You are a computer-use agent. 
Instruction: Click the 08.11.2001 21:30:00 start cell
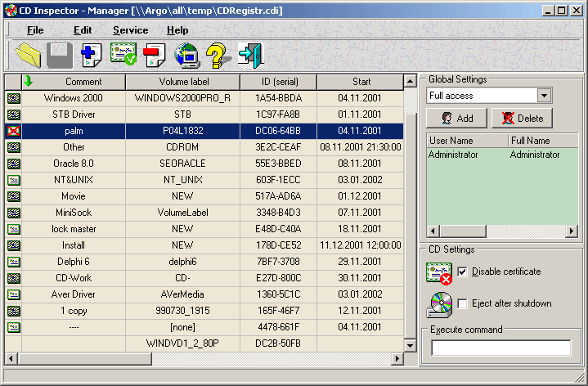[361, 147]
